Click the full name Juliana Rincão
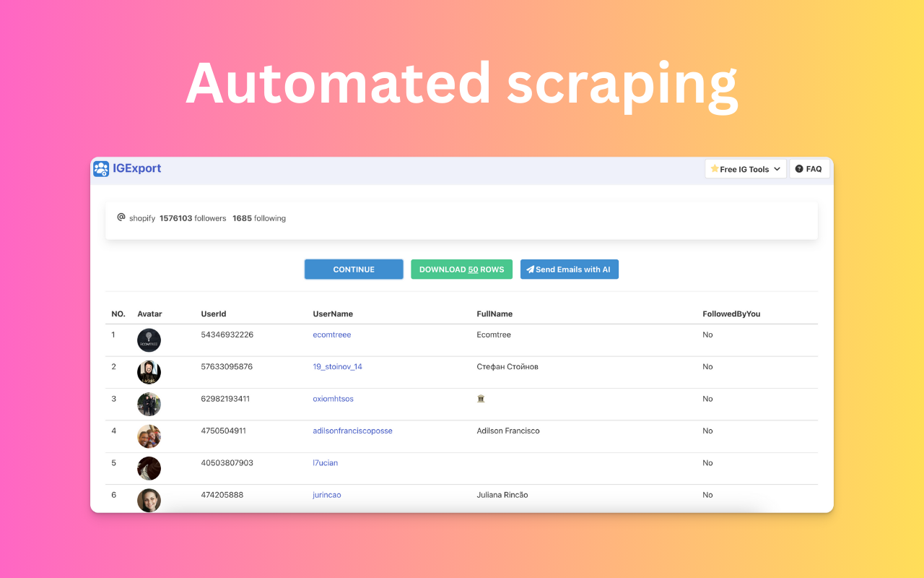 502,495
